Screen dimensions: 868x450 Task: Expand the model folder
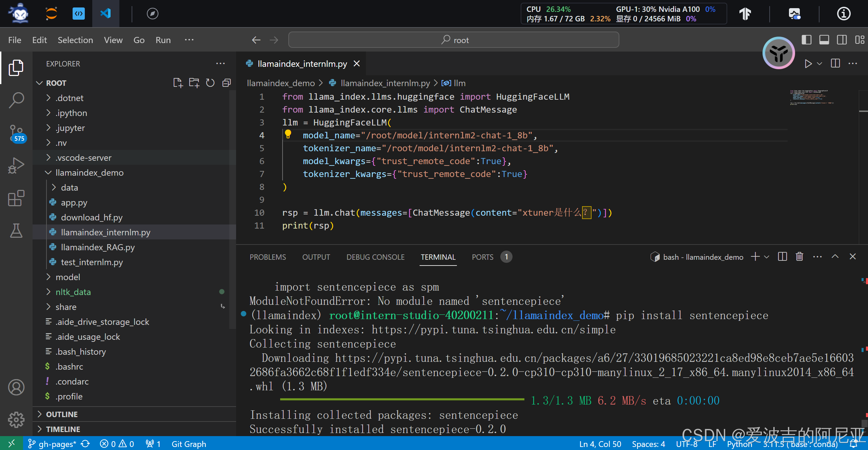[68, 277]
